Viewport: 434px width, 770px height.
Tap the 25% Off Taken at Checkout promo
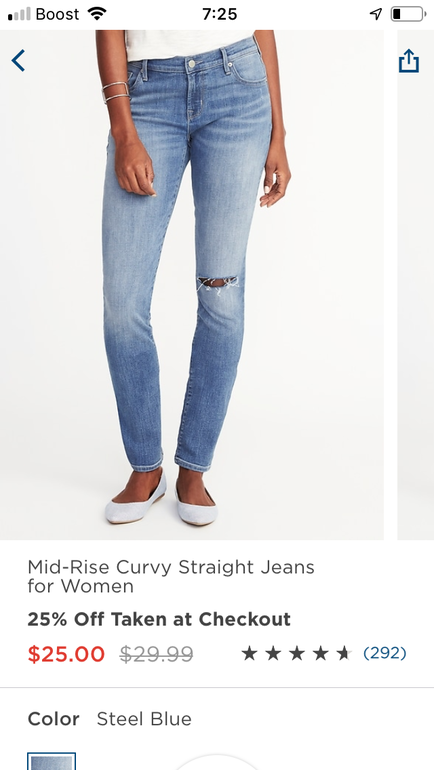click(x=159, y=619)
